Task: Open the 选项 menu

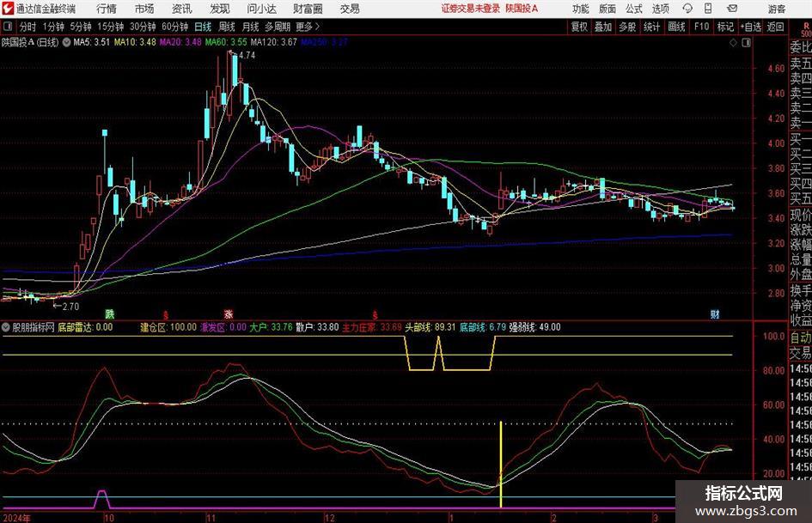Action: click(x=660, y=9)
